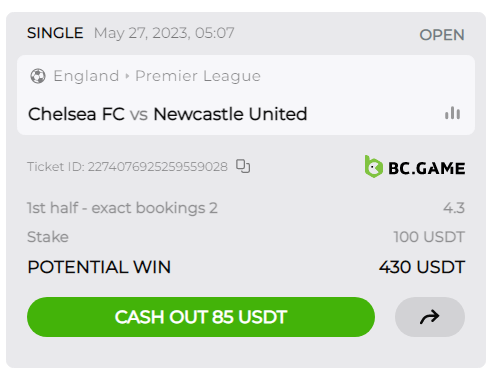
Task: Select the ticket ID number text
Action: click(x=158, y=167)
